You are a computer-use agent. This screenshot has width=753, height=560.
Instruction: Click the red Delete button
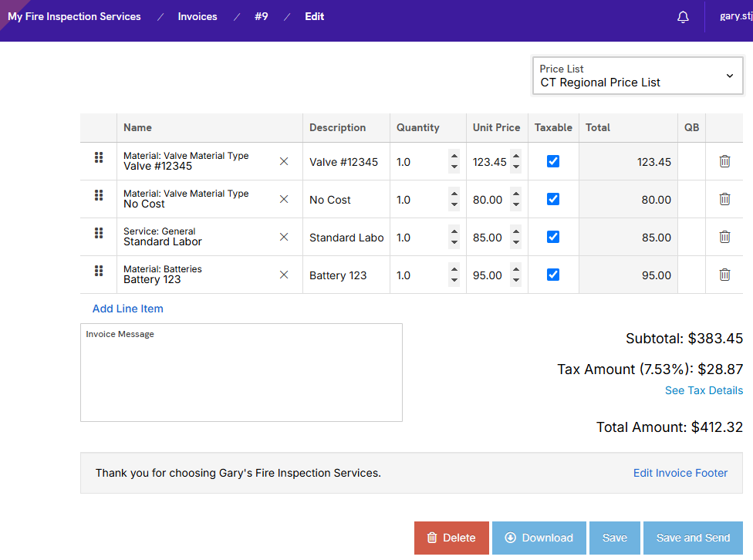pyautogui.click(x=451, y=538)
